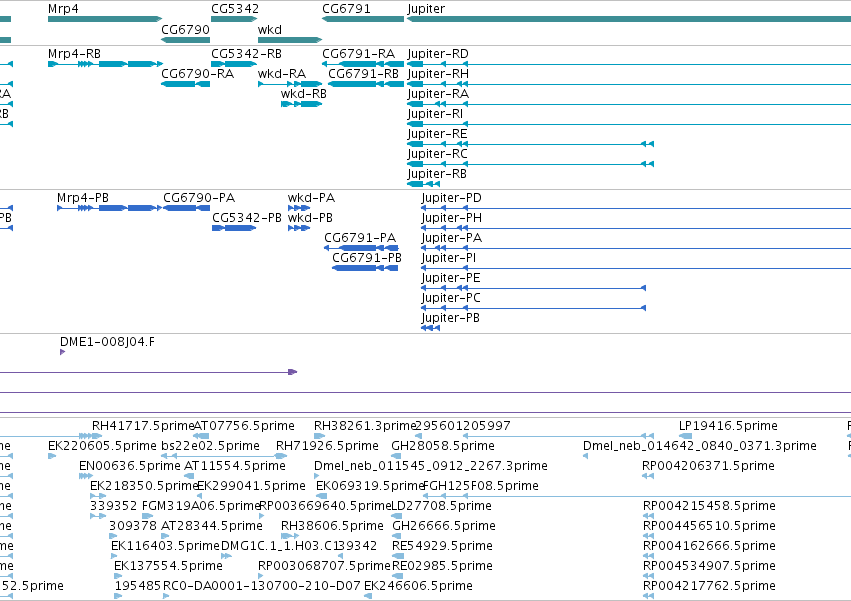Click protein Jupiter-PH
Viewport: 851px width, 601px height.
point(452,218)
